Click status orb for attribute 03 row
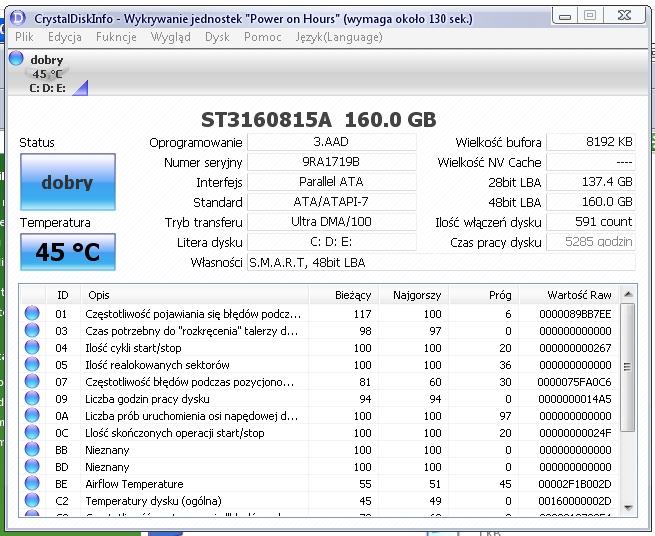The image size is (655, 536). (32, 330)
